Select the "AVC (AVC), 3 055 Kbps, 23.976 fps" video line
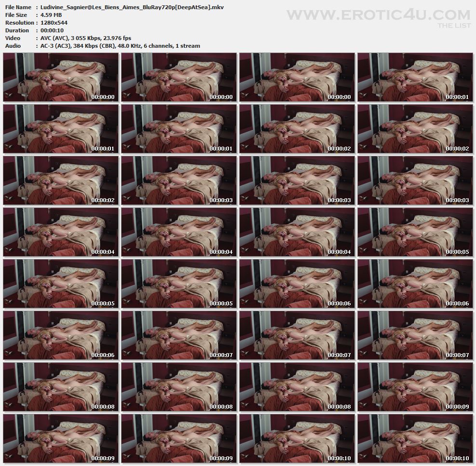The width and height of the screenshot is (476, 466). 86,38
